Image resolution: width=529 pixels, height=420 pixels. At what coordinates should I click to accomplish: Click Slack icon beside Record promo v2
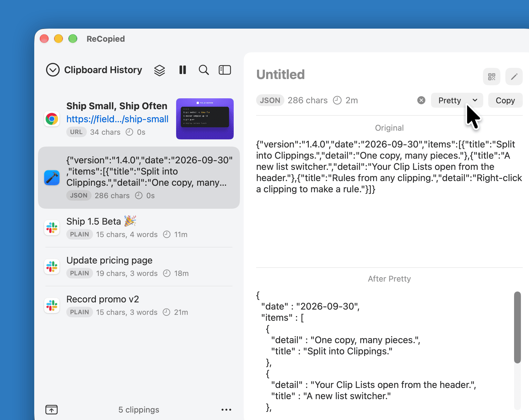(52, 306)
